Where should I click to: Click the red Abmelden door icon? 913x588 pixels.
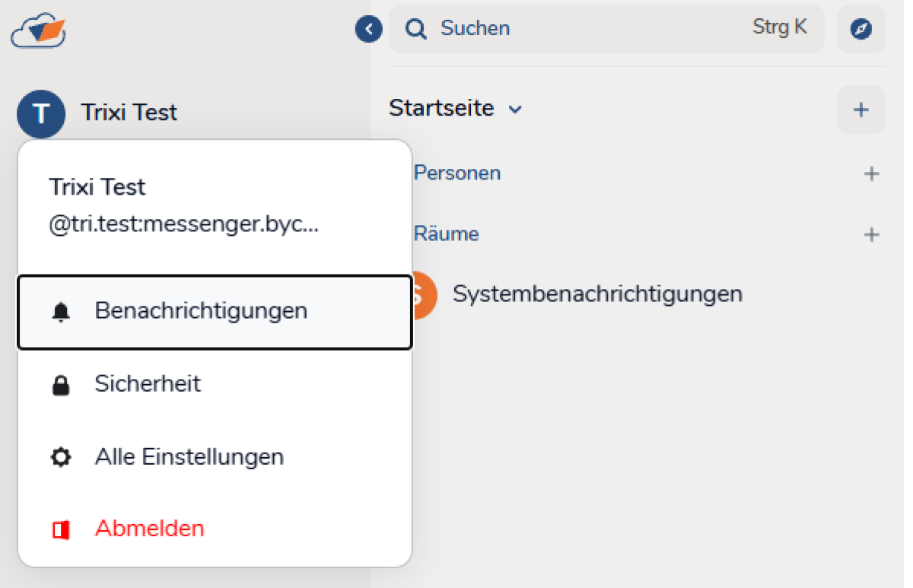(x=61, y=529)
